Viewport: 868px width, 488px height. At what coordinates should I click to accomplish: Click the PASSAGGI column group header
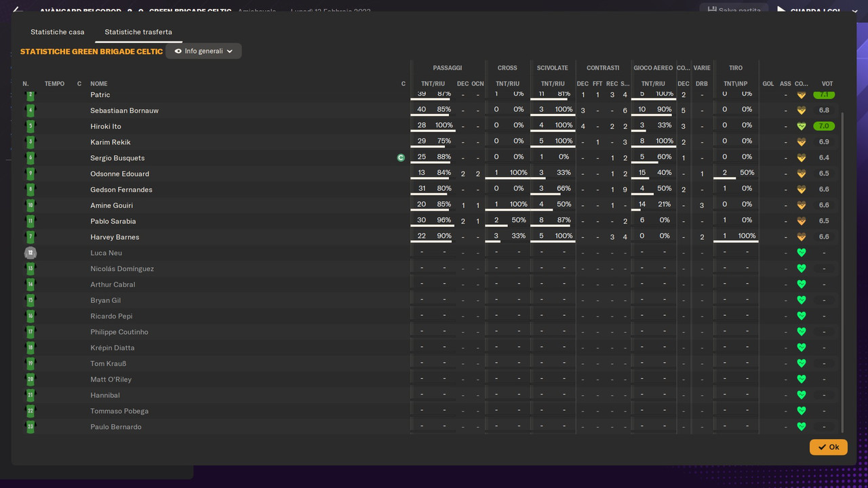[448, 68]
